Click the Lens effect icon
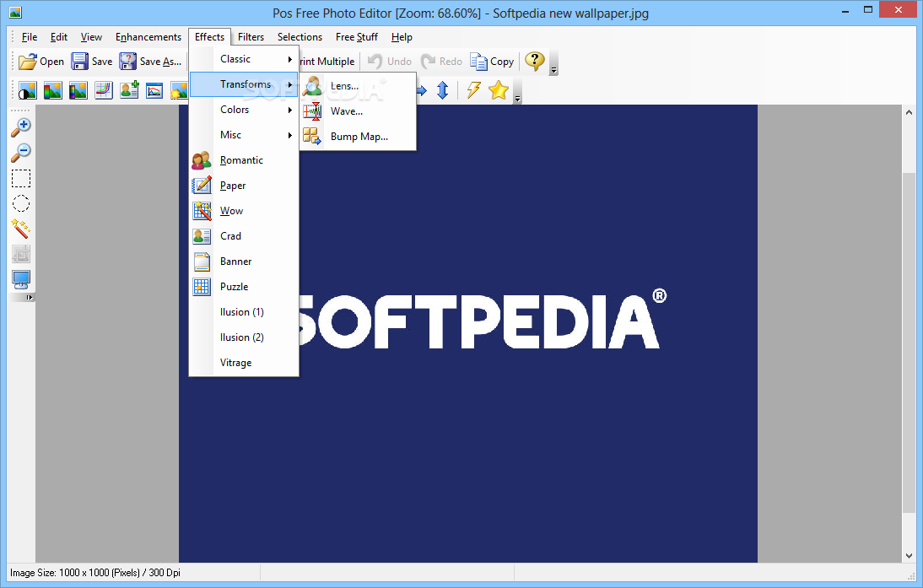The width and height of the screenshot is (923, 588). pyautogui.click(x=311, y=86)
